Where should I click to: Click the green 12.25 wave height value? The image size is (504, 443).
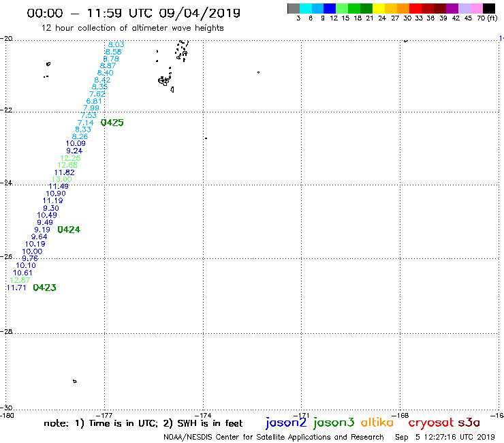tap(70, 158)
